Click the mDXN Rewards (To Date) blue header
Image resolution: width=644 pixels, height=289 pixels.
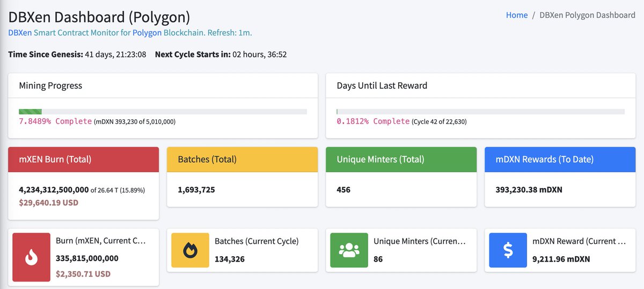point(560,160)
